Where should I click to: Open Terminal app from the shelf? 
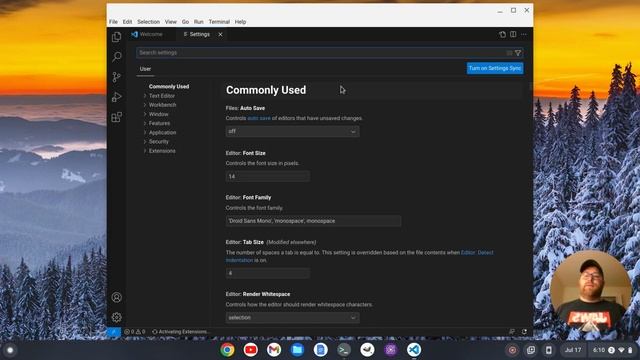point(344,350)
